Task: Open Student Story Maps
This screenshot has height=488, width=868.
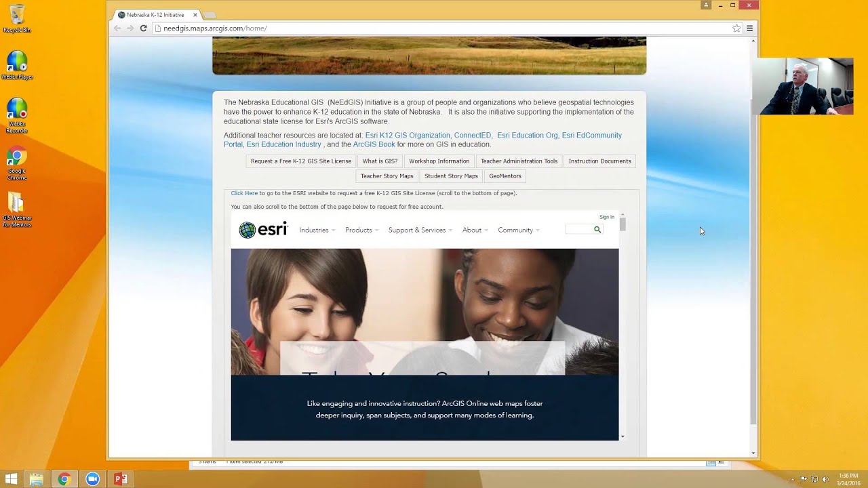Action: 451,176
